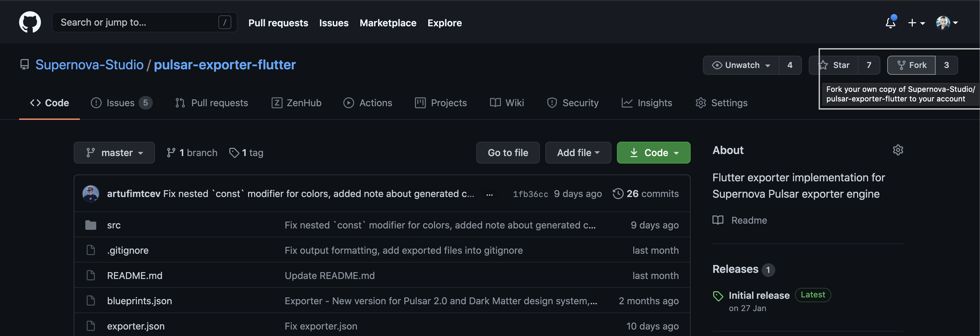
Task: Open Pull requests in top navigation
Action: [278, 23]
